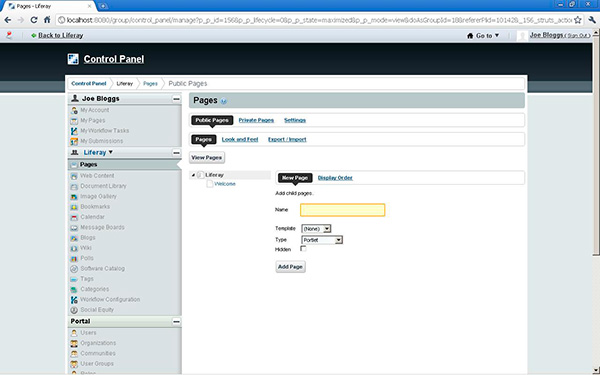Open the Liferay community selector arrow
The height and width of the screenshot is (375, 600).
click(111, 152)
